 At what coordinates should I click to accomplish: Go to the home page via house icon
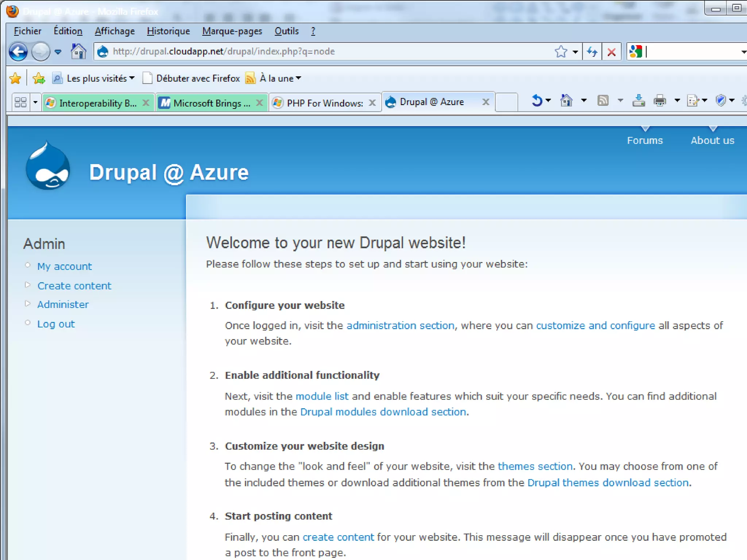(x=78, y=51)
